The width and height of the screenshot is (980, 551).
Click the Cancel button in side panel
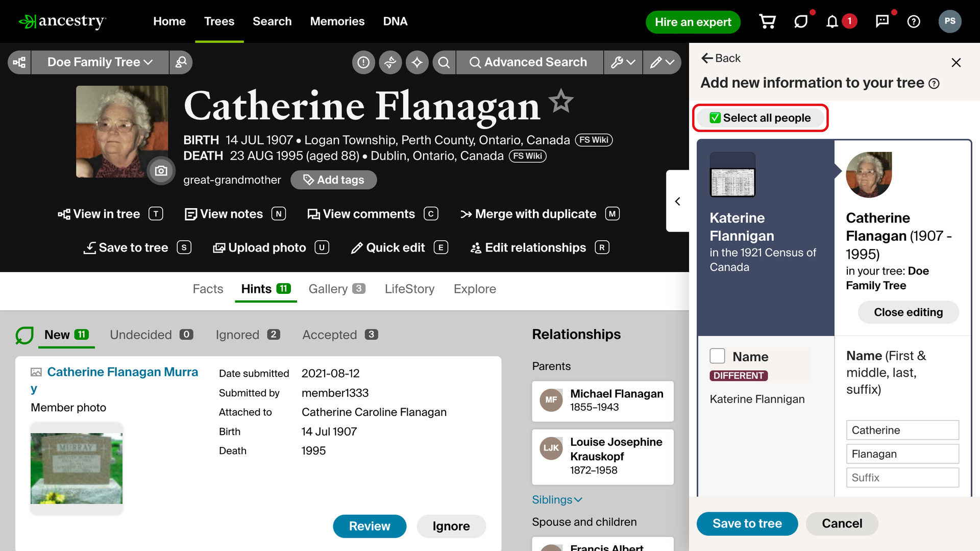pos(842,523)
